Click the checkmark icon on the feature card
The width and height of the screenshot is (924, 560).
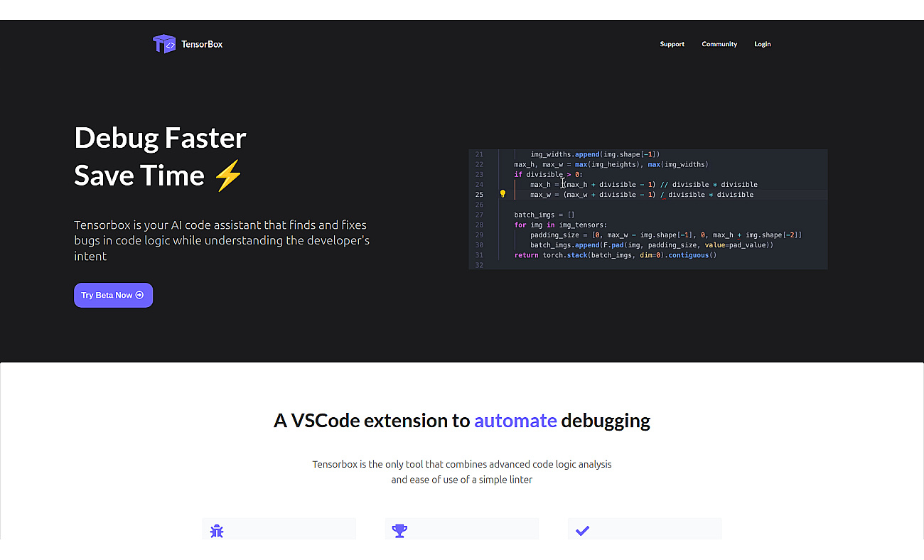click(x=582, y=531)
